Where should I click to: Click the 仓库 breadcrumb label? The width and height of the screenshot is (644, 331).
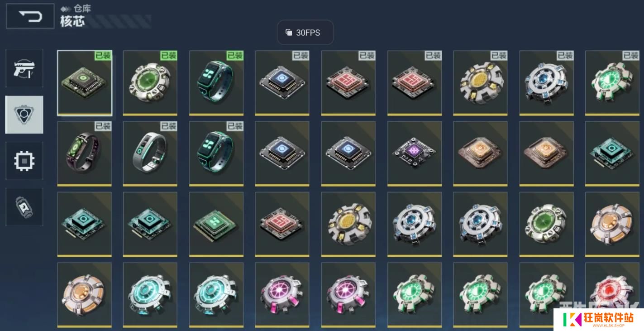click(82, 9)
